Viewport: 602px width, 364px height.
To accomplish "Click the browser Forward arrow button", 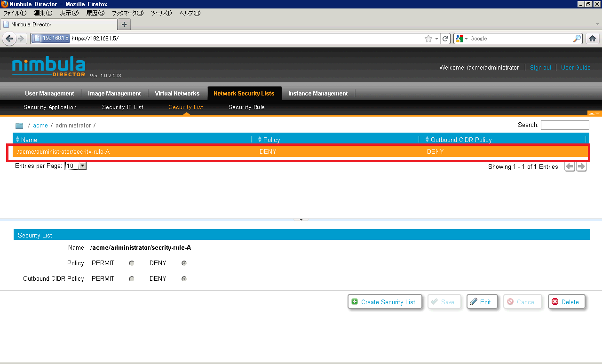I will 21,39.
